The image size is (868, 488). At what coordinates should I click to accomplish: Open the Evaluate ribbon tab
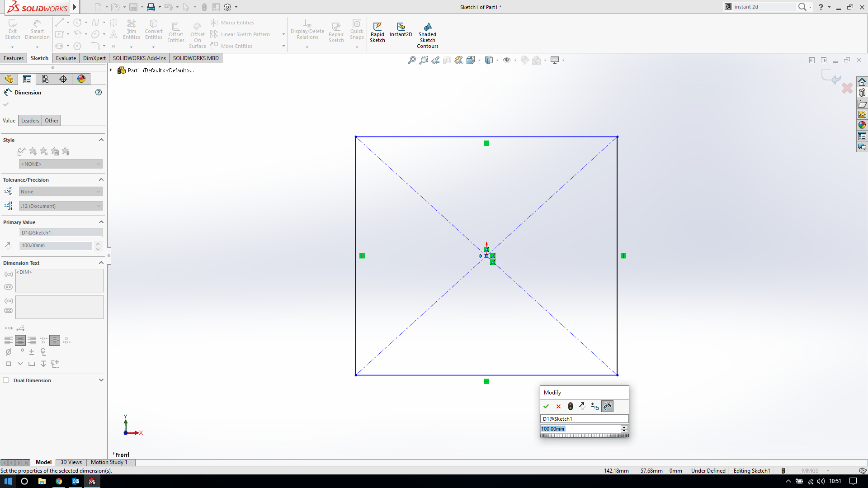coord(66,58)
